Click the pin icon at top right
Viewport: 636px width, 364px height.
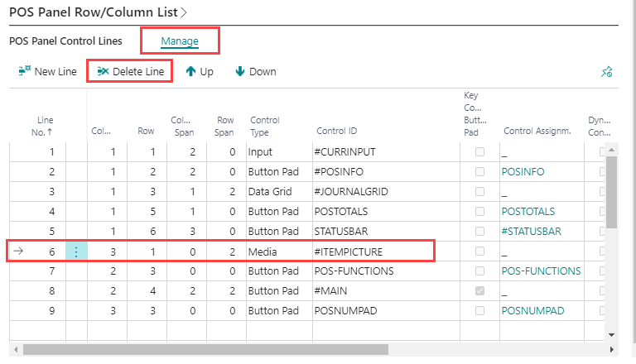click(x=606, y=73)
